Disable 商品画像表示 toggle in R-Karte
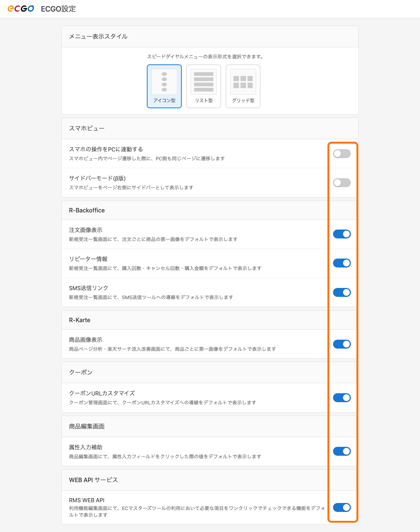This screenshot has height=532, width=420. (342, 344)
